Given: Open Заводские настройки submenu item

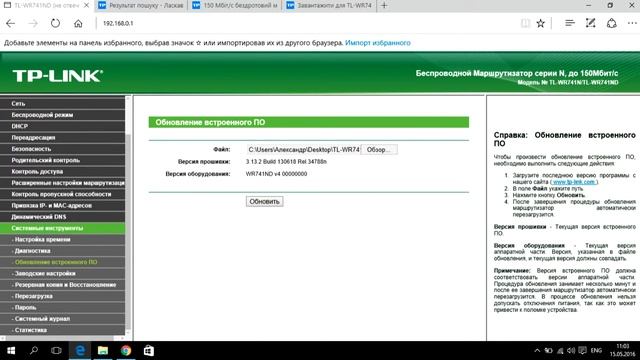Looking at the screenshot, I should click(x=62, y=273).
